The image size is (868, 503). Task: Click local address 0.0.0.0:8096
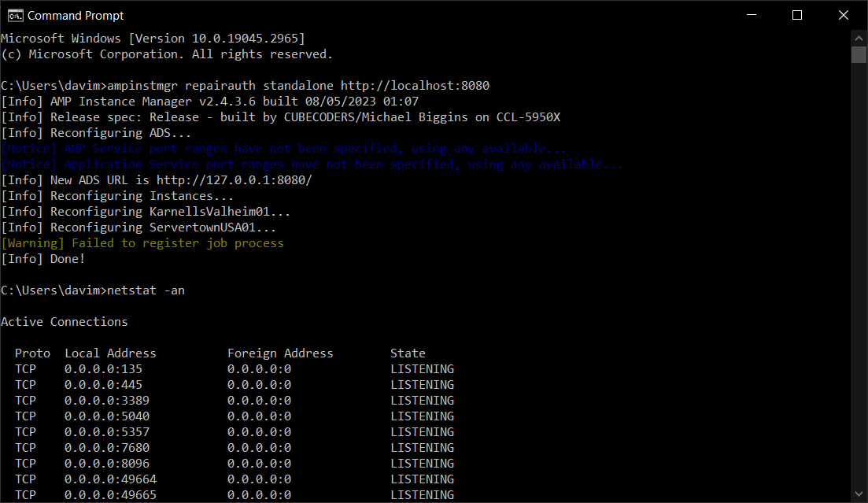click(107, 464)
